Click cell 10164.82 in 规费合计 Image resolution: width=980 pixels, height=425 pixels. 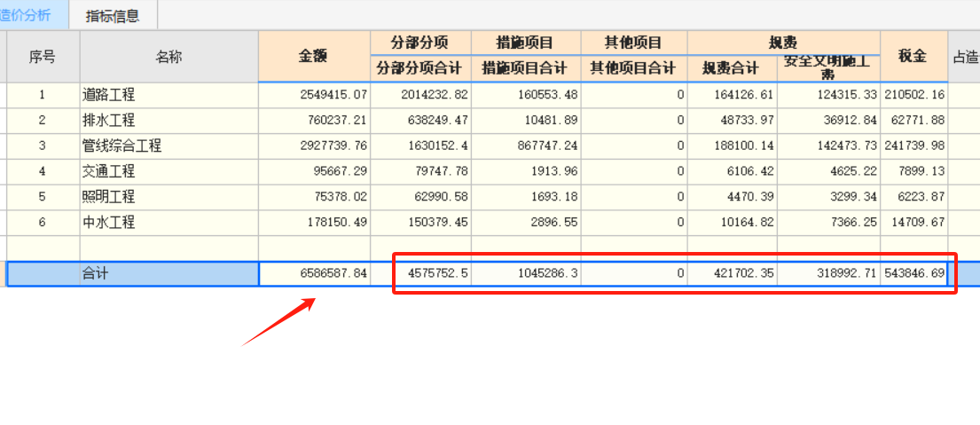pos(732,223)
